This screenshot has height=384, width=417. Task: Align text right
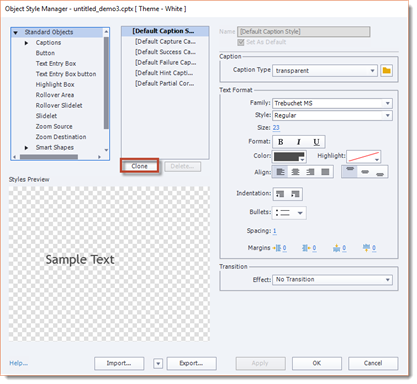tap(310, 172)
